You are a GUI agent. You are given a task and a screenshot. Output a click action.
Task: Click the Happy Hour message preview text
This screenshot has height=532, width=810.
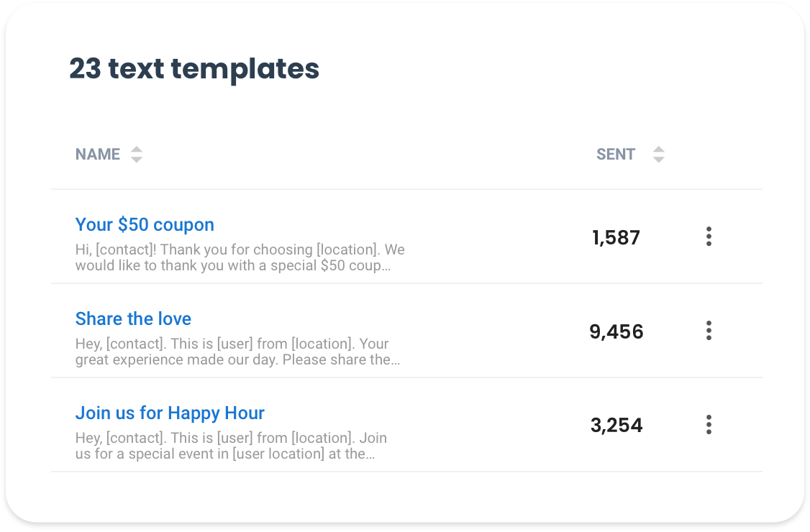(231, 446)
